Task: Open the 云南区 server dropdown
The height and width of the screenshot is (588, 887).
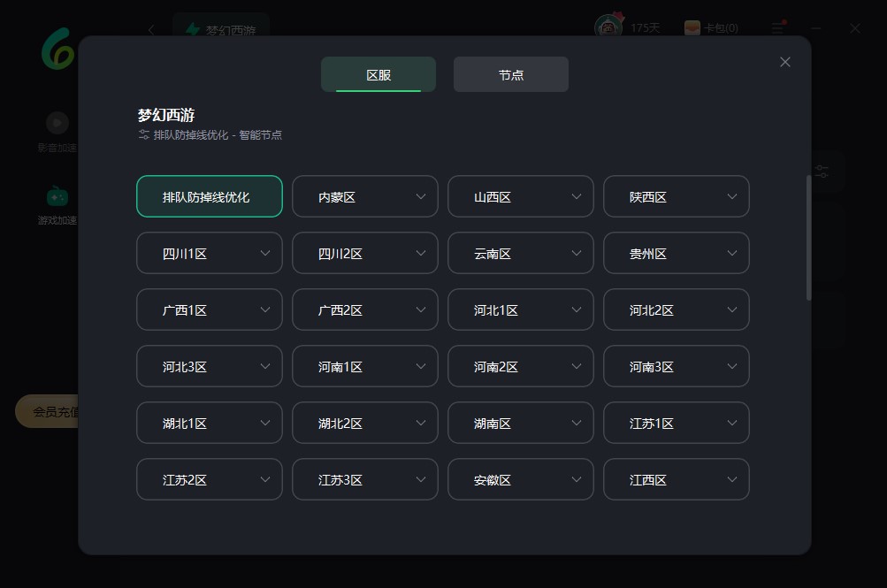Action: point(521,253)
